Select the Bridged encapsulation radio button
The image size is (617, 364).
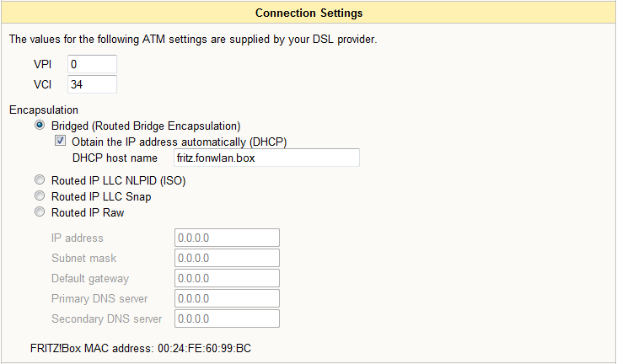coord(40,126)
